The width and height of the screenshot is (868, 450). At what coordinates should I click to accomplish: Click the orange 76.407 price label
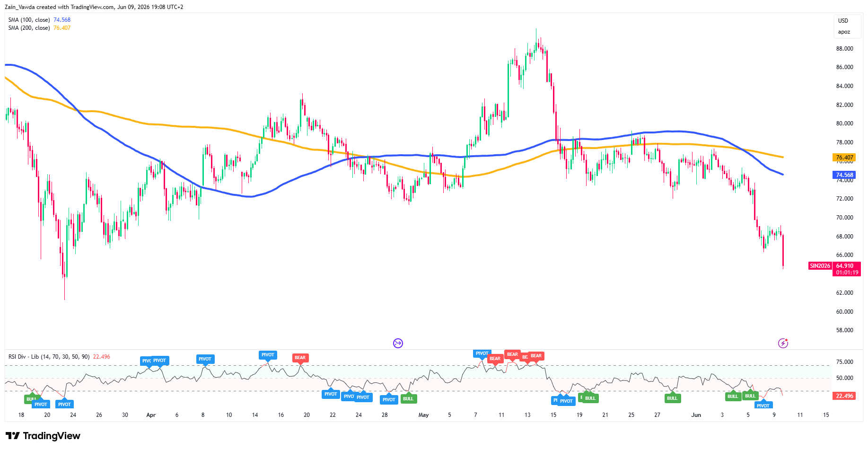pyautogui.click(x=844, y=158)
